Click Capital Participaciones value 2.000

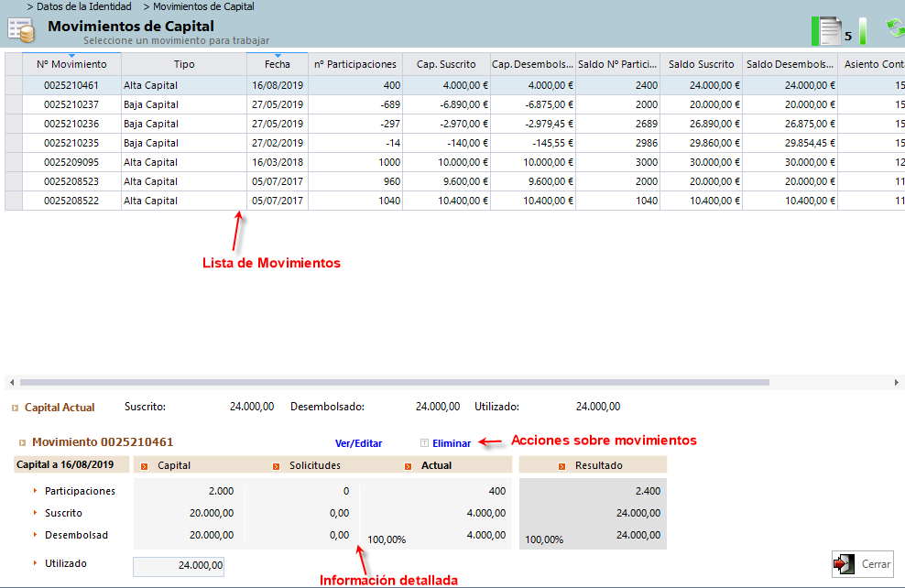point(221,491)
